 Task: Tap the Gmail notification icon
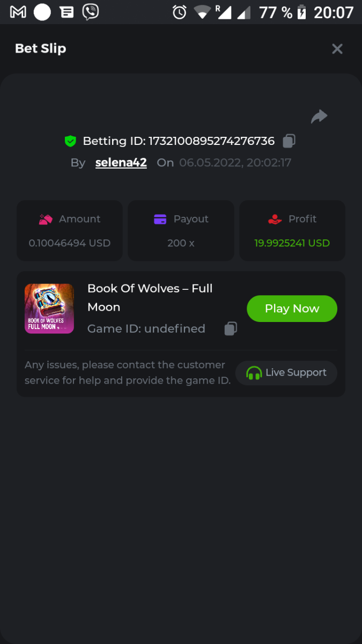18,12
